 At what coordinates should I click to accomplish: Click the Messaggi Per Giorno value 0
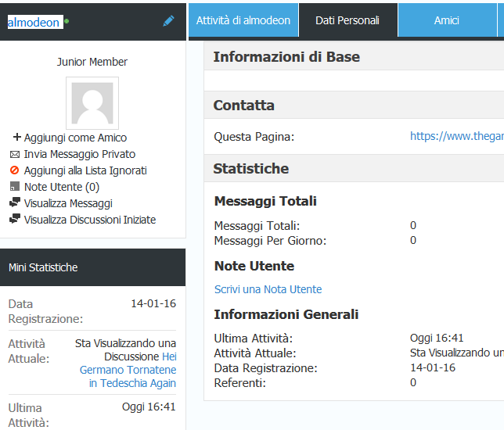pos(413,241)
